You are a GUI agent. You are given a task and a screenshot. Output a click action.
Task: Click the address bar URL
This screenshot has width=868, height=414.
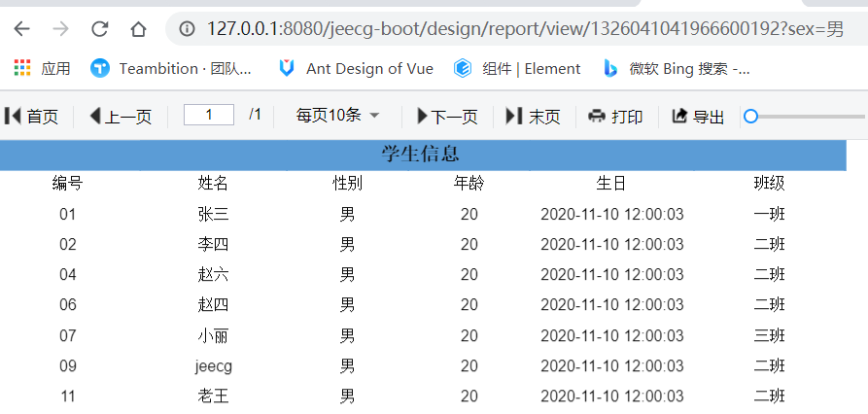tap(525, 29)
